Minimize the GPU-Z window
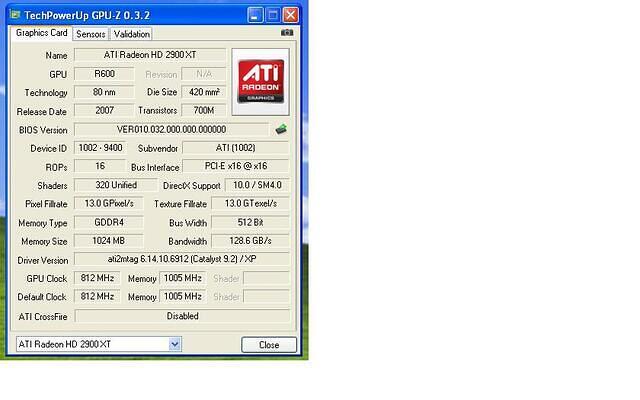640x400 pixels. pyautogui.click(x=255, y=16)
